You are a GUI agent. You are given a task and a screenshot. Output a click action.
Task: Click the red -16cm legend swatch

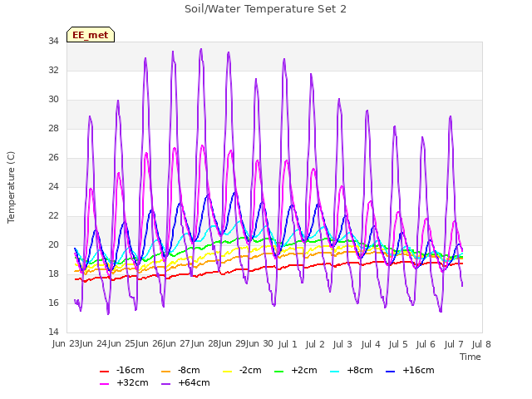[x=105, y=372]
